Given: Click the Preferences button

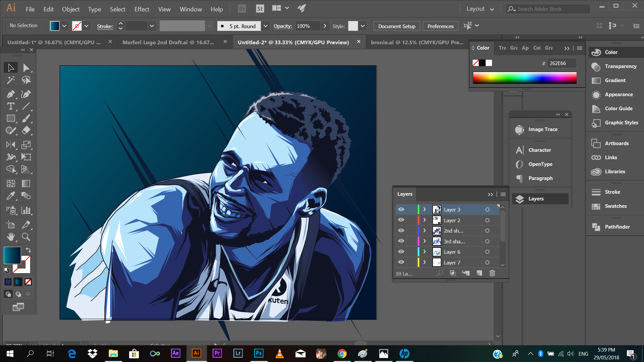Looking at the screenshot, I should 440,26.
